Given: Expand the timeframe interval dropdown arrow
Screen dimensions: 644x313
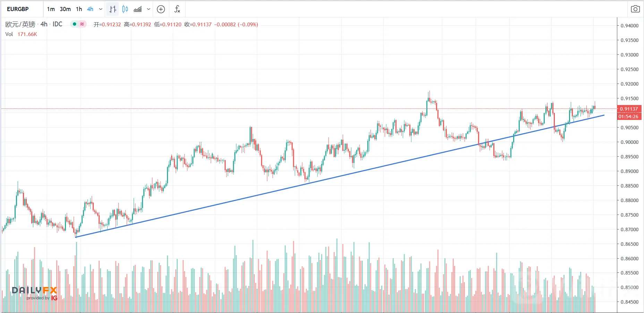Looking at the screenshot, I should 101,9.
